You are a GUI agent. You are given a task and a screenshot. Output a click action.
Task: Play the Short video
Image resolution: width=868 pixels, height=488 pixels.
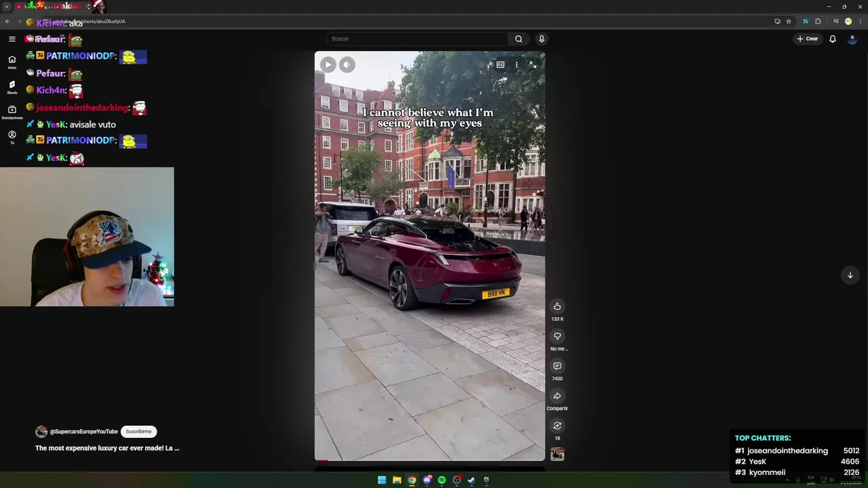pos(328,64)
